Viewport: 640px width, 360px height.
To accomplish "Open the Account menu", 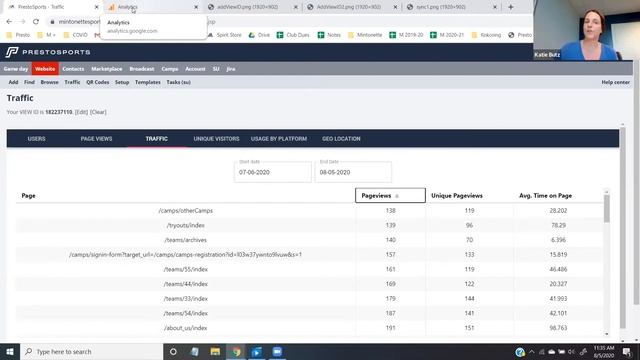I will 195,69.
